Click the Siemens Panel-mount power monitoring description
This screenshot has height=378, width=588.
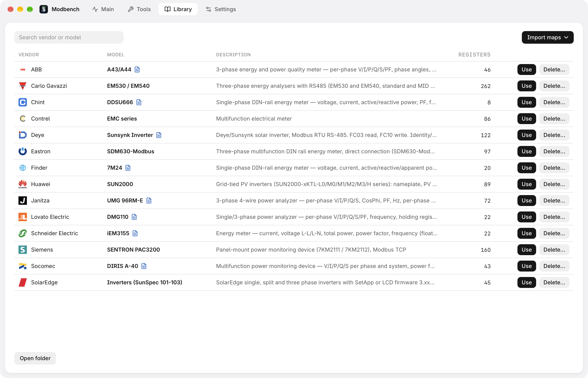[311, 250]
